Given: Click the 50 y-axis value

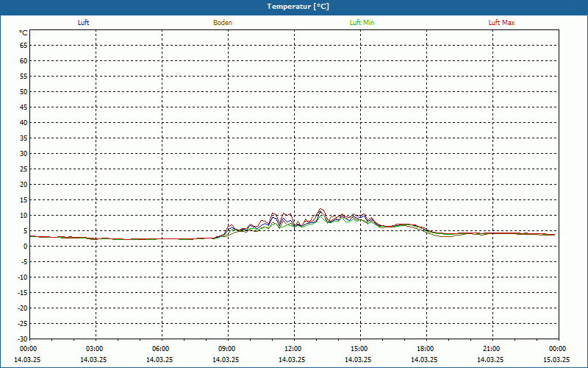Looking at the screenshot, I should pyautogui.click(x=24, y=91).
